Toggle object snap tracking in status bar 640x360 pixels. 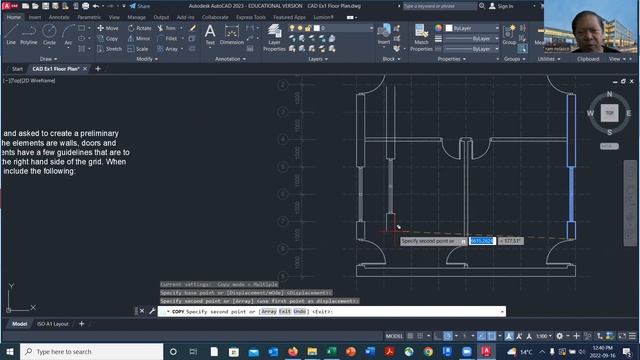(482, 336)
